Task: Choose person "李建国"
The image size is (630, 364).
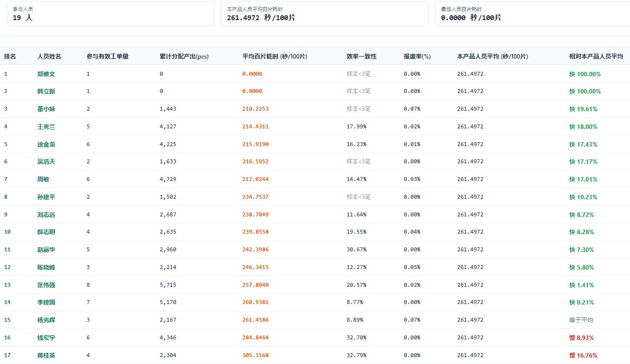Action: pyautogui.click(x=46, y=303)
